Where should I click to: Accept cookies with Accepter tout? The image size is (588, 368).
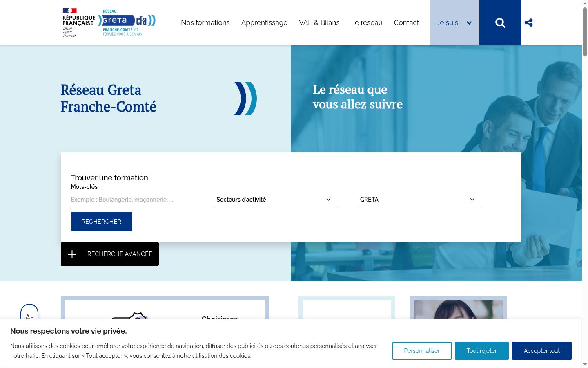coord(542,351)
